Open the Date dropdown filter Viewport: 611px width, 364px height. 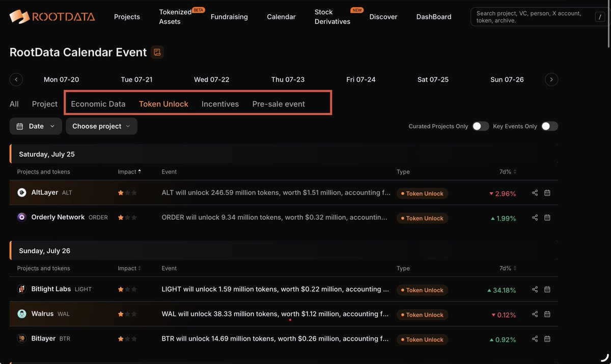36,126
